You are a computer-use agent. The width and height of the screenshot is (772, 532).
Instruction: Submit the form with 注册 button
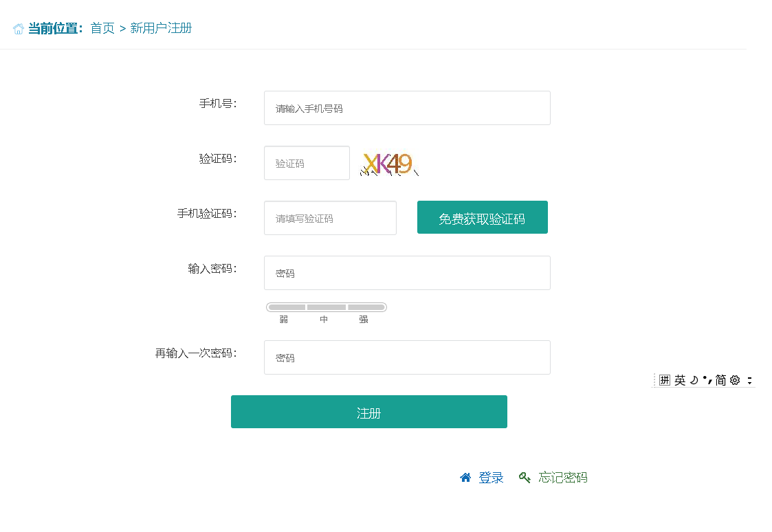click(369, 412)
